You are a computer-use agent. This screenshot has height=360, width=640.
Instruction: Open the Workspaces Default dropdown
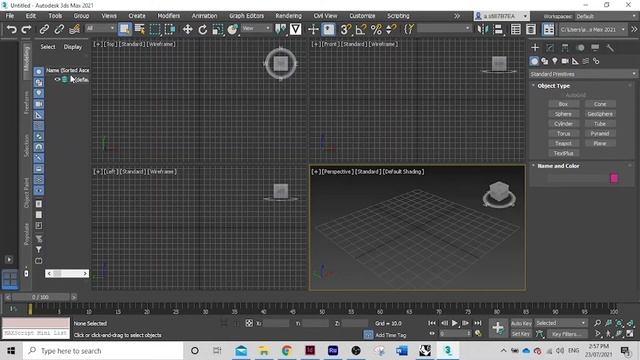(x=606, y=16)
